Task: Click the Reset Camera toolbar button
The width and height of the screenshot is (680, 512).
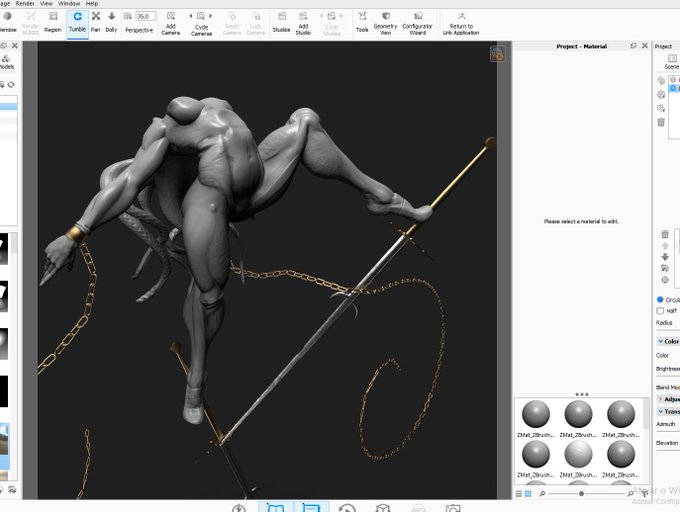Action: pos(232,23)
